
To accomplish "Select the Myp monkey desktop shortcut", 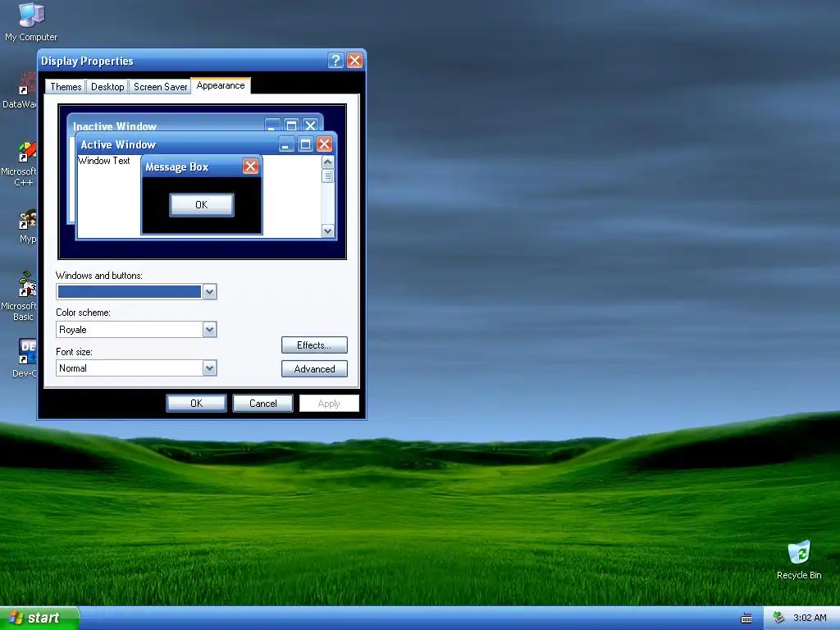I will coord(27,226).
